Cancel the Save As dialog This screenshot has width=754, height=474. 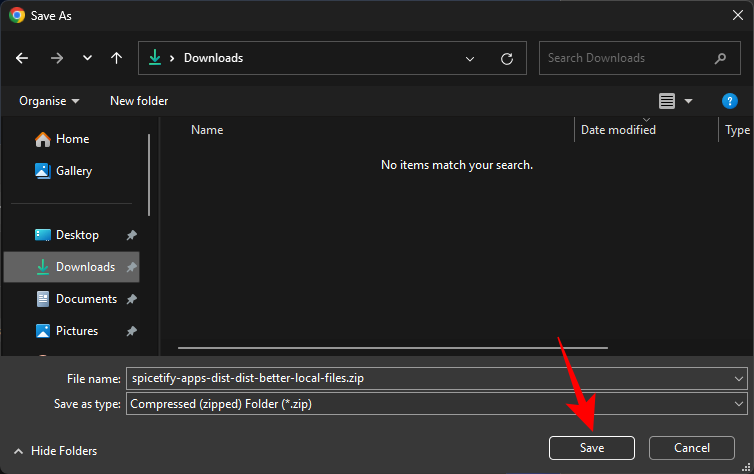pos(692,448)
